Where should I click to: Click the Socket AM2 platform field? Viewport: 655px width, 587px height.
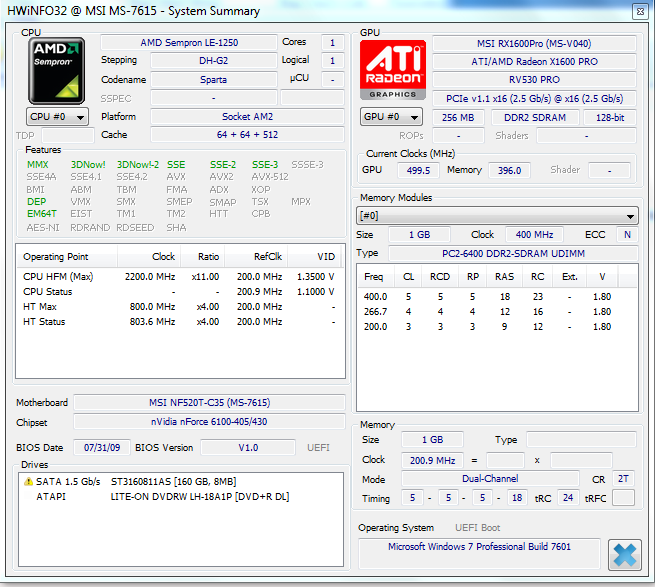[x=247, y=117]
